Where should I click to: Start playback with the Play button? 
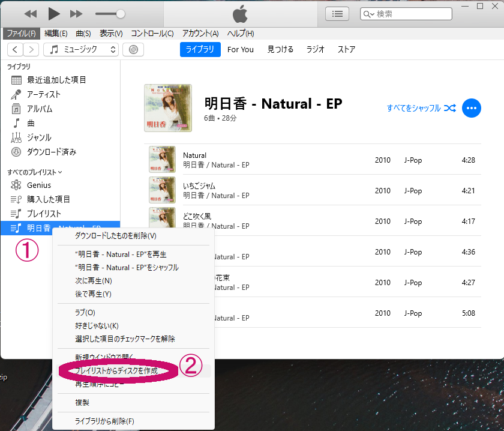(53, 14)
